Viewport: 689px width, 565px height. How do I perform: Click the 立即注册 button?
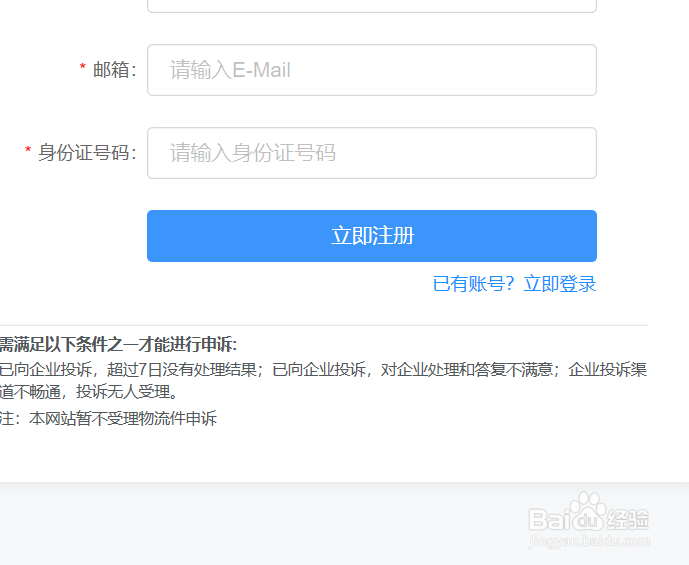click(x=372, y=236)
